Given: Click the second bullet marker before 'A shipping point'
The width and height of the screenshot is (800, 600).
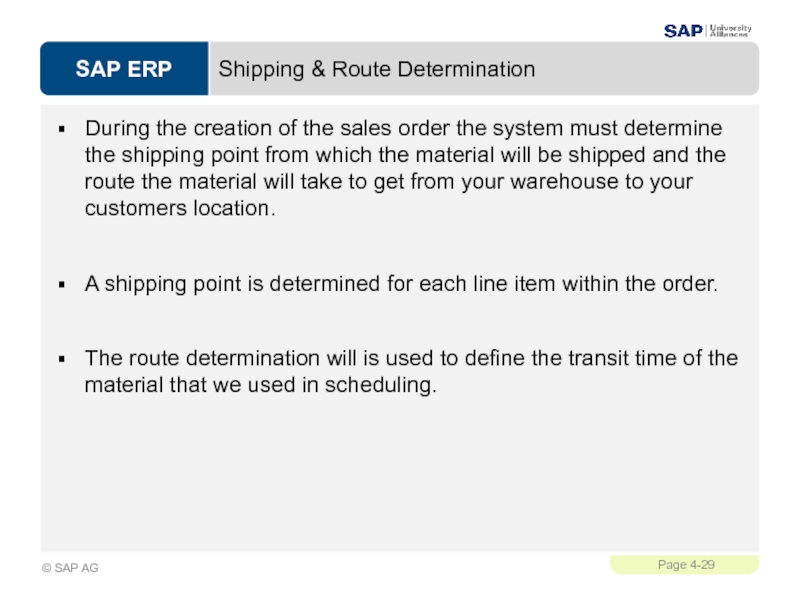Looking at the screenshot, I should 62,285.
